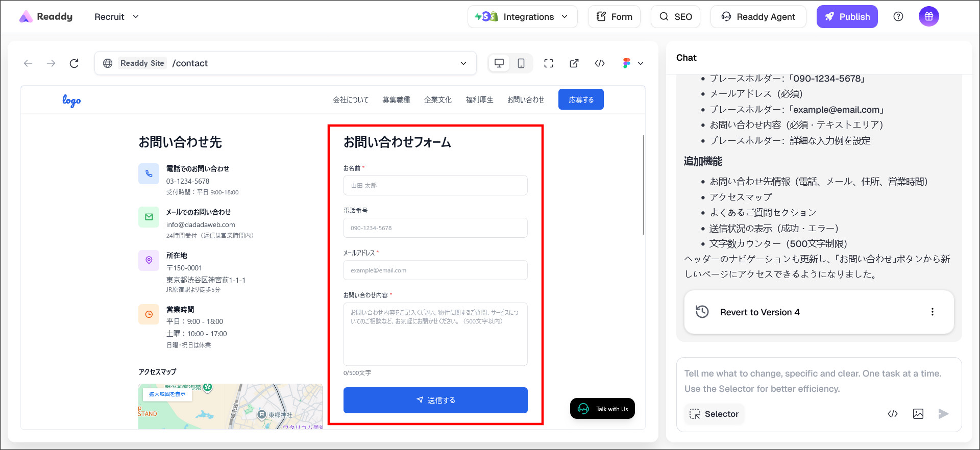The image size is (980, 450).
Task: Open the code view icon in toolbar
Action: click(x=600, y=63)
